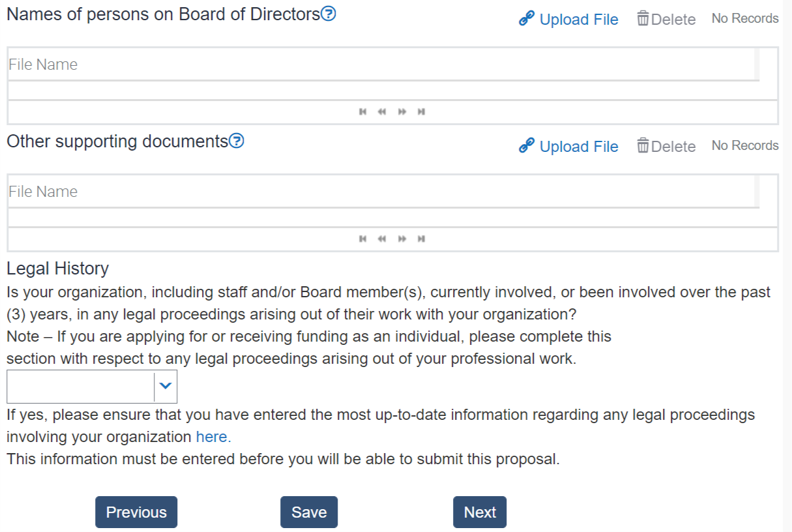Click the Legal History answer combo box field
Screen dimensions: 792x532
pyautogui.click(x=80, y=387)
